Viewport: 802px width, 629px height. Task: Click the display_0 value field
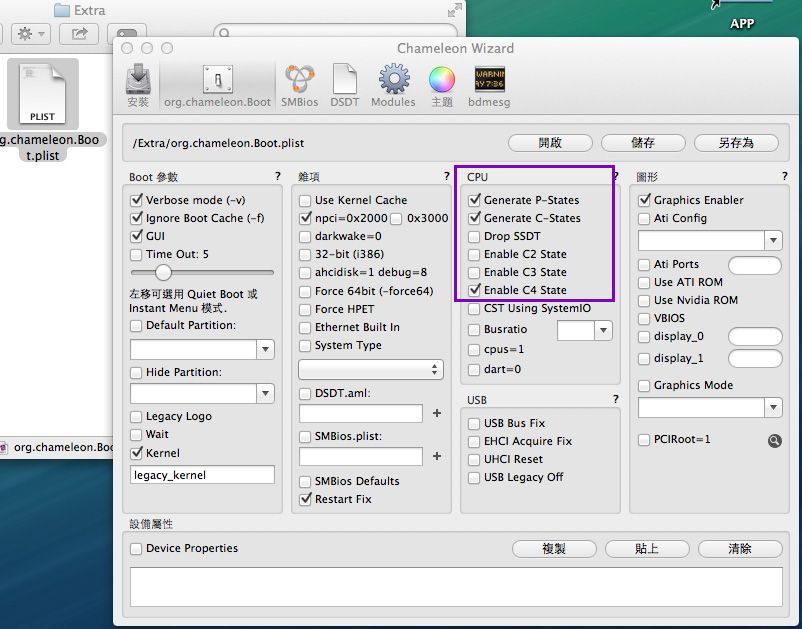(x=755, y=336)
